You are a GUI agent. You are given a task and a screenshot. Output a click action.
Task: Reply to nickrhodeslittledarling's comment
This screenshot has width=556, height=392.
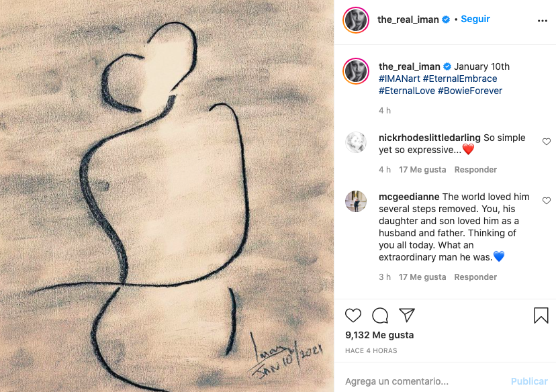[475, 170]
